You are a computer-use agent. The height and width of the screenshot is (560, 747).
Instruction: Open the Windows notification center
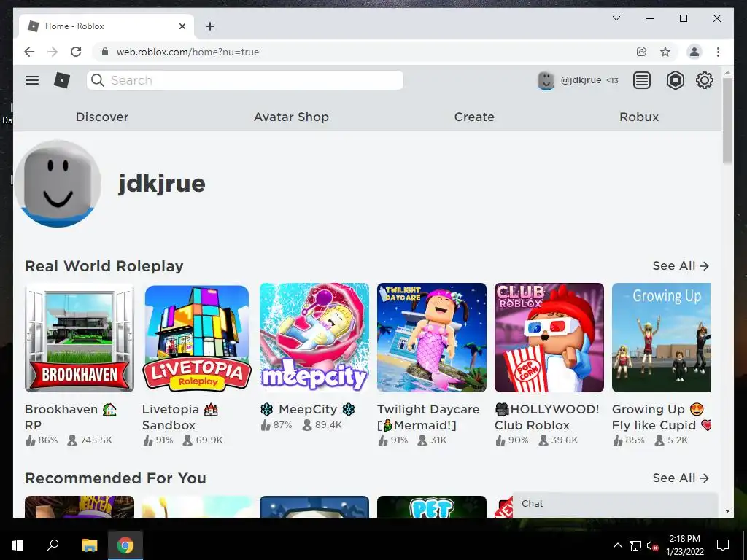(x=723, y=545)
